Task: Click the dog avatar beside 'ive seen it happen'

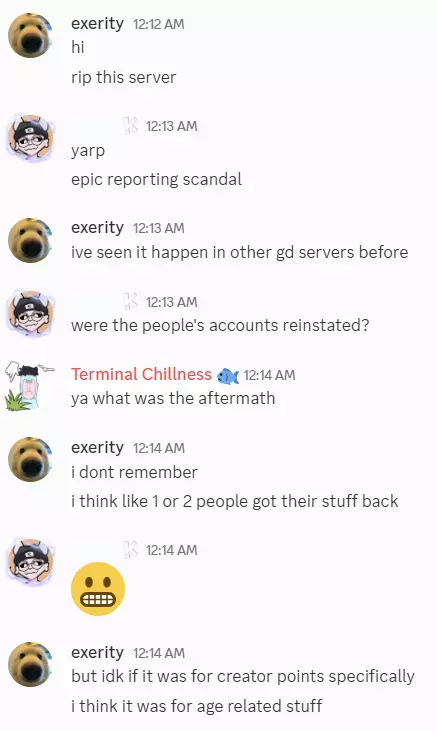Action: [31, 240]
